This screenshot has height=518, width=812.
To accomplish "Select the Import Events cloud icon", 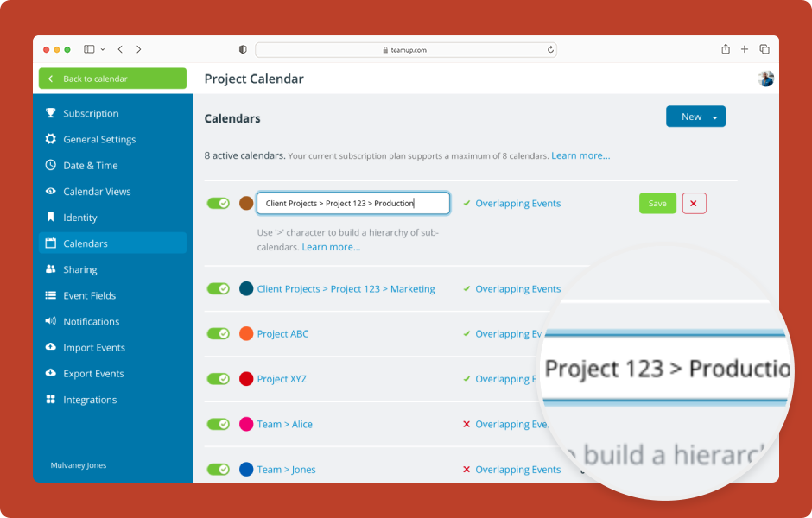I will click(x=49, y=347).
